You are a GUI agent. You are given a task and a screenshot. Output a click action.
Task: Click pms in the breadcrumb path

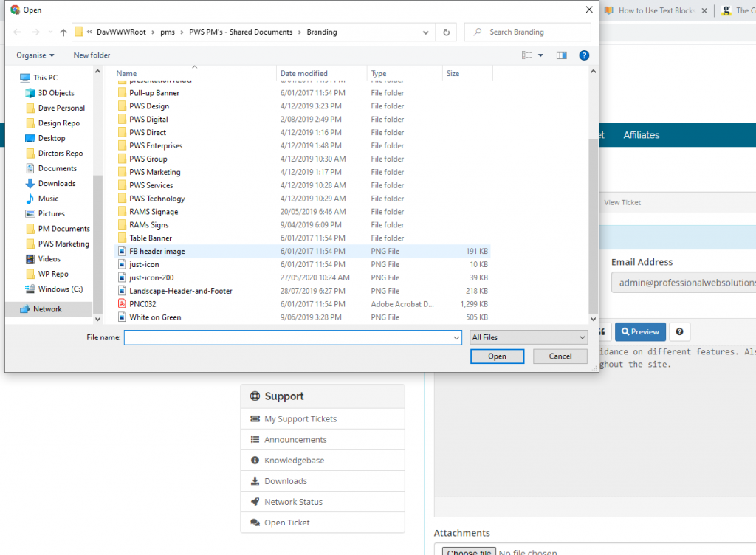(x=168, y=32)
